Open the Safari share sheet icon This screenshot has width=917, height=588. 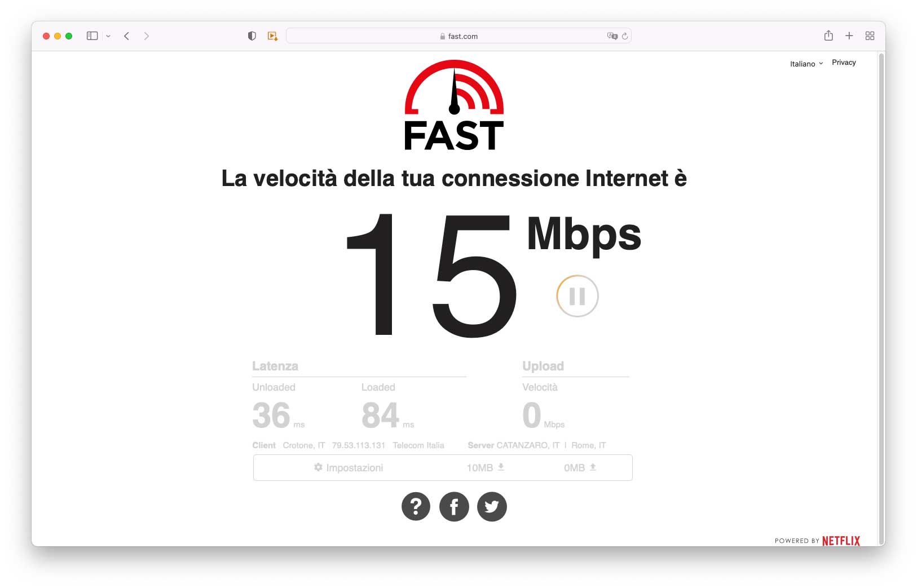click(828, 36)
